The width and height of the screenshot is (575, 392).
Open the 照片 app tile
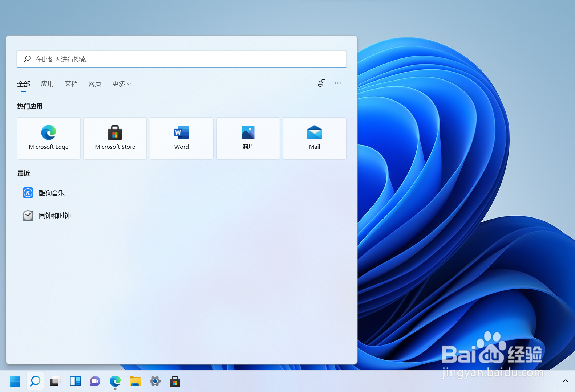(x=248, y=138)
